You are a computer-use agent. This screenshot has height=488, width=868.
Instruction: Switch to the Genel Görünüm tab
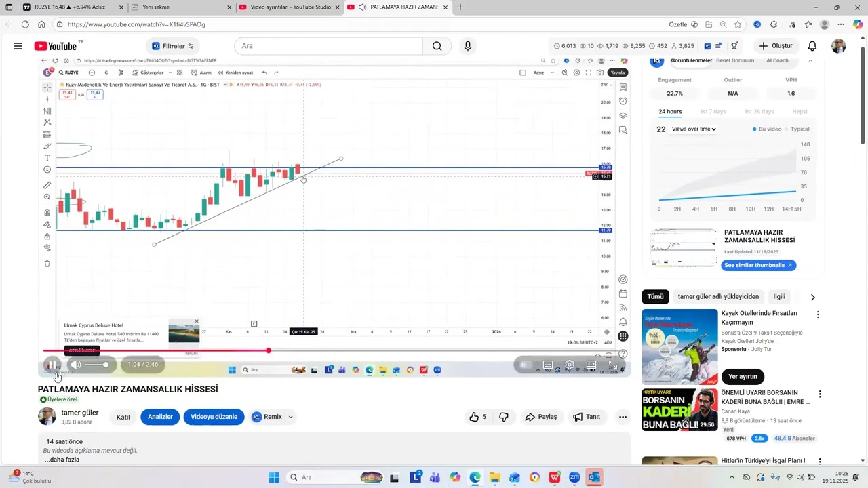click(735, 60)
